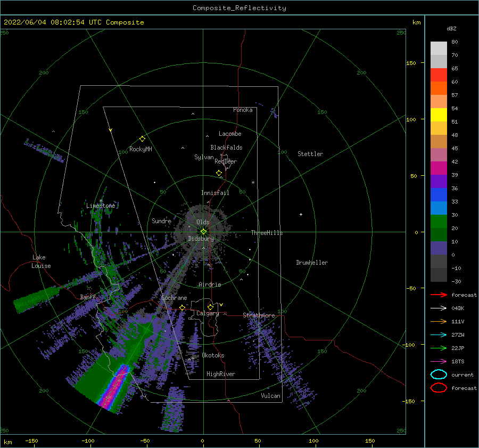479x448 pixels.
Task: Click the Sylvan label on map
Action: (204, 157)
